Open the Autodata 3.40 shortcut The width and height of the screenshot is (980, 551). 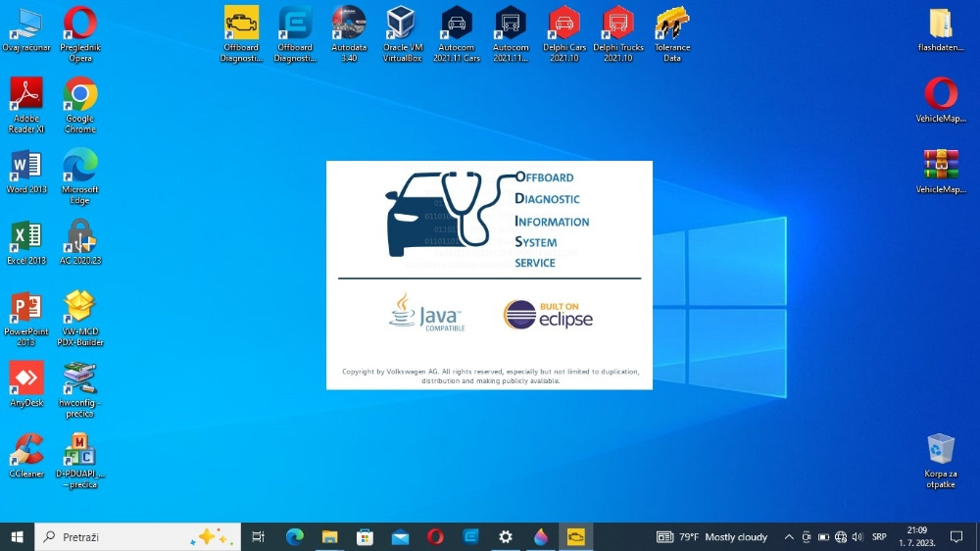(x=349, y=33)
